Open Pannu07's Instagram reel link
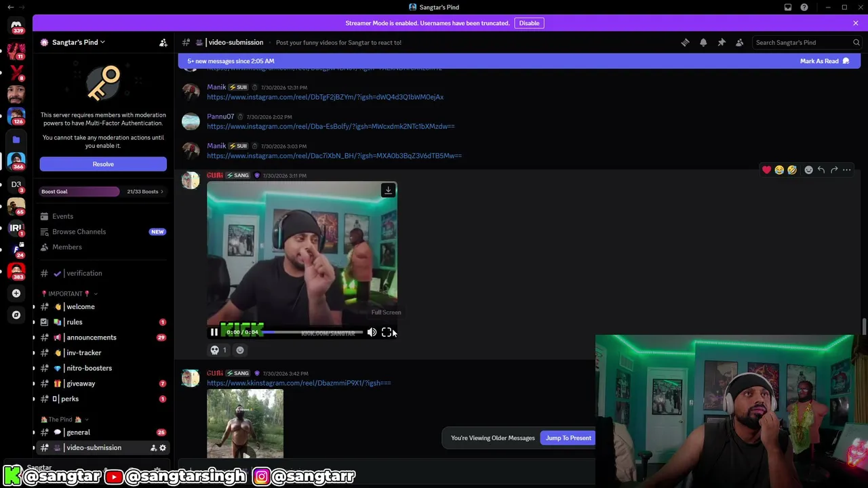 pyautogui.click(x=331, y=127)
